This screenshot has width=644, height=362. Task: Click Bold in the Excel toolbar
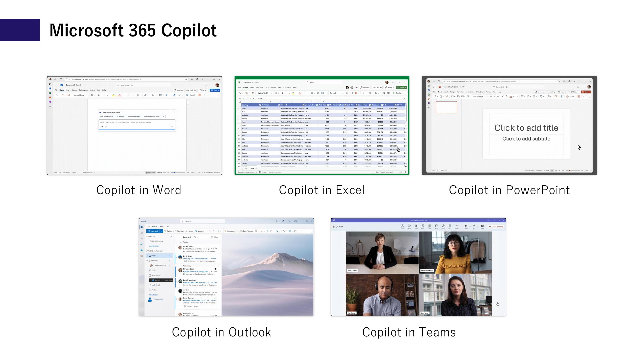[283, 93]
